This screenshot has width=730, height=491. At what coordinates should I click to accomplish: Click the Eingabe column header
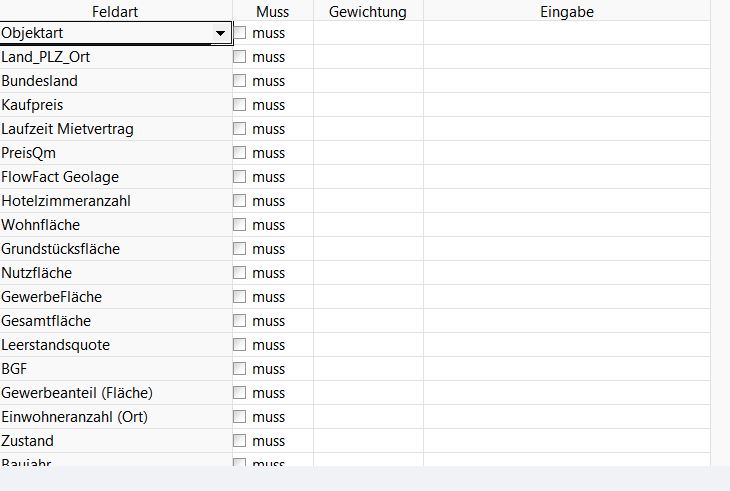566,12
